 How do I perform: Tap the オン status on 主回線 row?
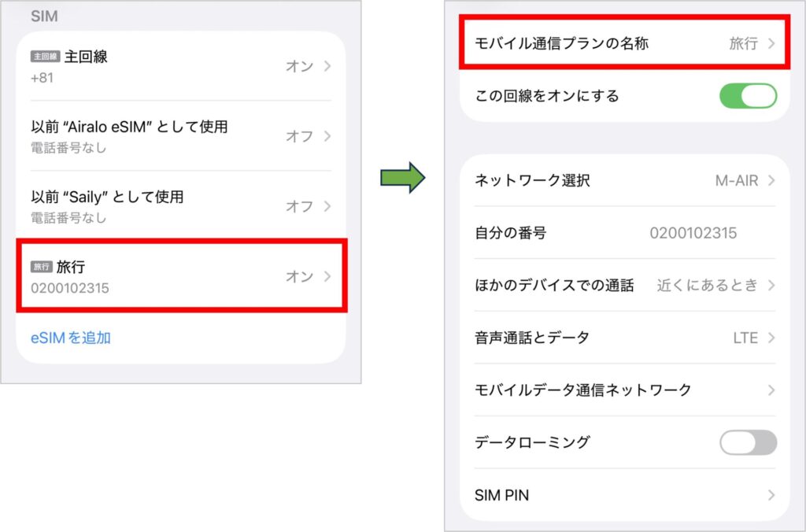tap(298, 66)
